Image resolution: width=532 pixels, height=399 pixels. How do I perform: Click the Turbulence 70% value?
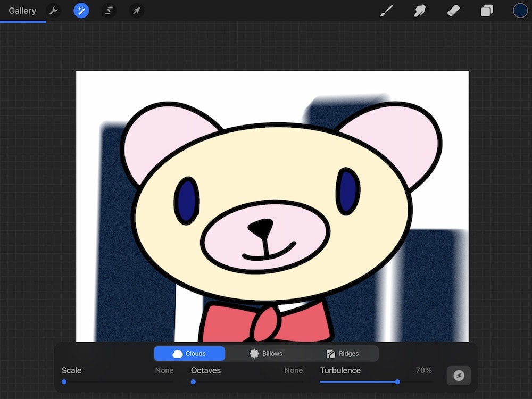424,370
